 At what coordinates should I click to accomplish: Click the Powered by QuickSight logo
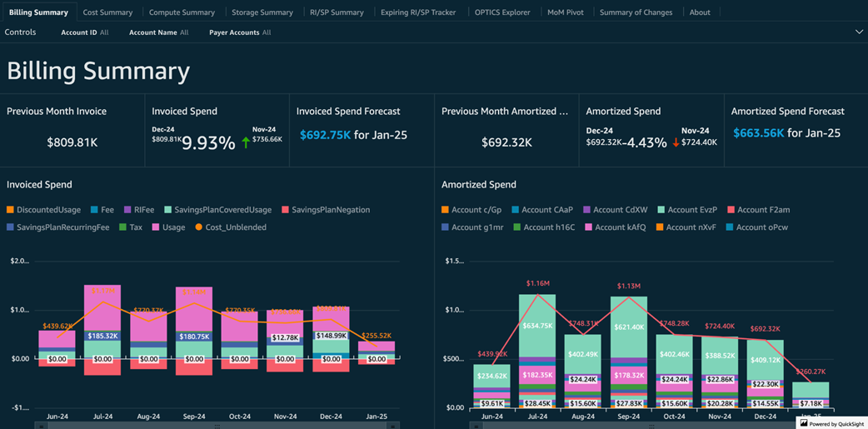pyautogui.click(x=831, y=423)
